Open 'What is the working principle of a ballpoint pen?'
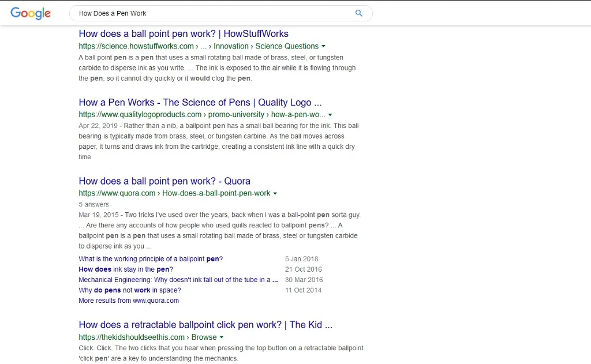 pos(151,259)
